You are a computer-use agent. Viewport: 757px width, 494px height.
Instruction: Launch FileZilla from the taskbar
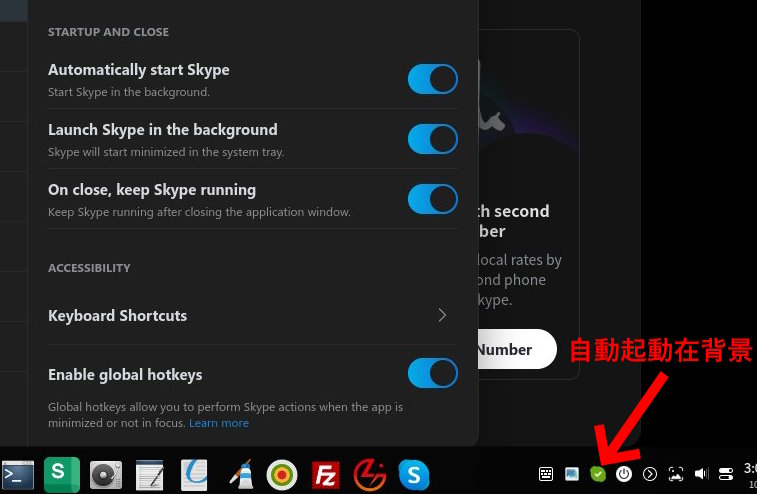pyautogui.click(x=325, y=475)
